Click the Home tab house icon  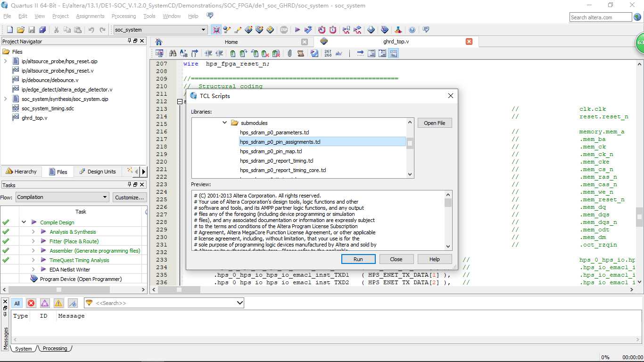coord(158,41)
